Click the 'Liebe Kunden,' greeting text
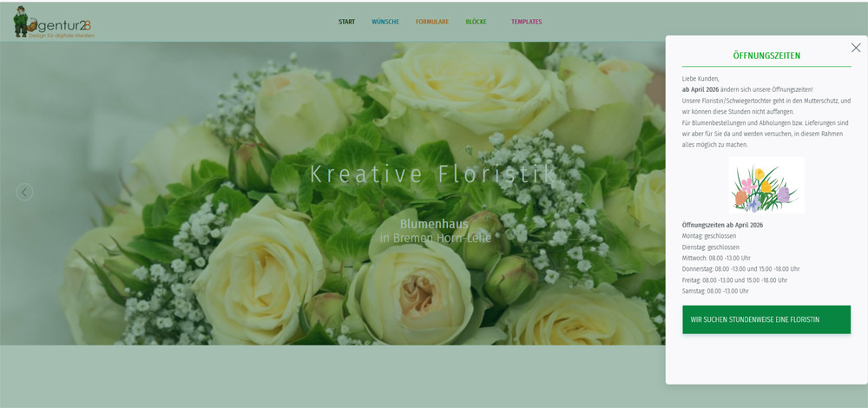 tap(700, 79)
